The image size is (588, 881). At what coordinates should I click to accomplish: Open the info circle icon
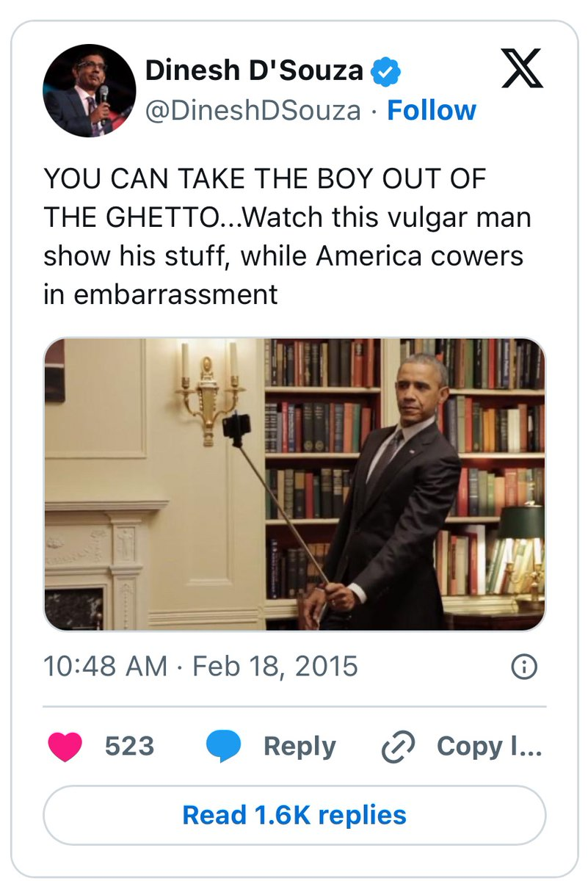(x=524, y=667)
